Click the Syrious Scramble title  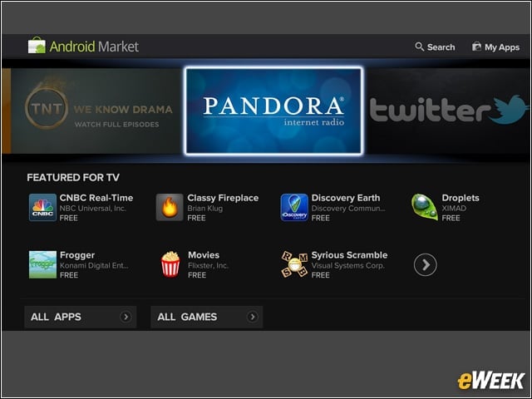pos(349,255)
